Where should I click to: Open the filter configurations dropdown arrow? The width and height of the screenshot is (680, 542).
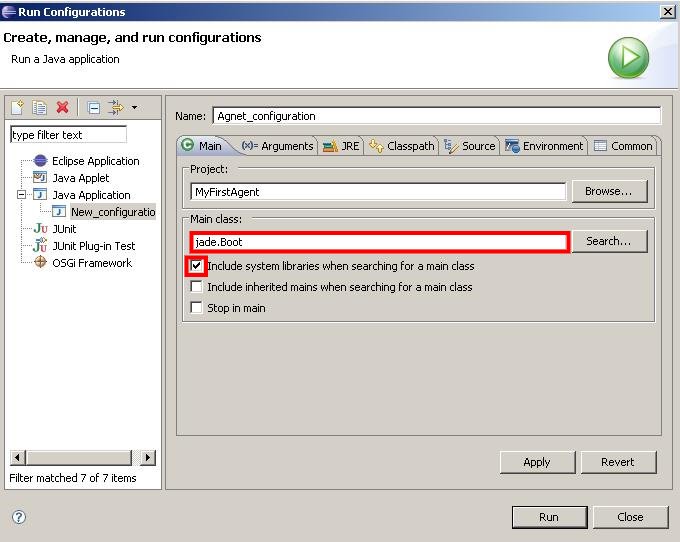click(134, 108)
